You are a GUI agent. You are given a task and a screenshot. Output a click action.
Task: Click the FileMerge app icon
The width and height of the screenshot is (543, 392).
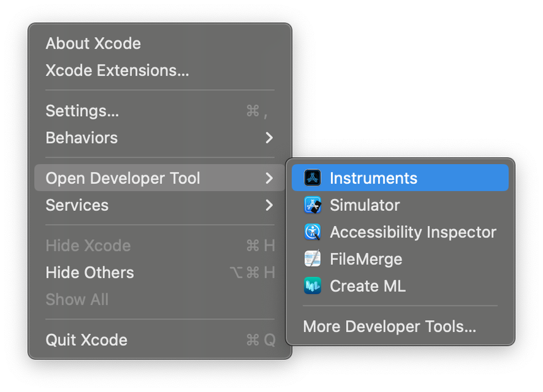(x=313, y=259)
